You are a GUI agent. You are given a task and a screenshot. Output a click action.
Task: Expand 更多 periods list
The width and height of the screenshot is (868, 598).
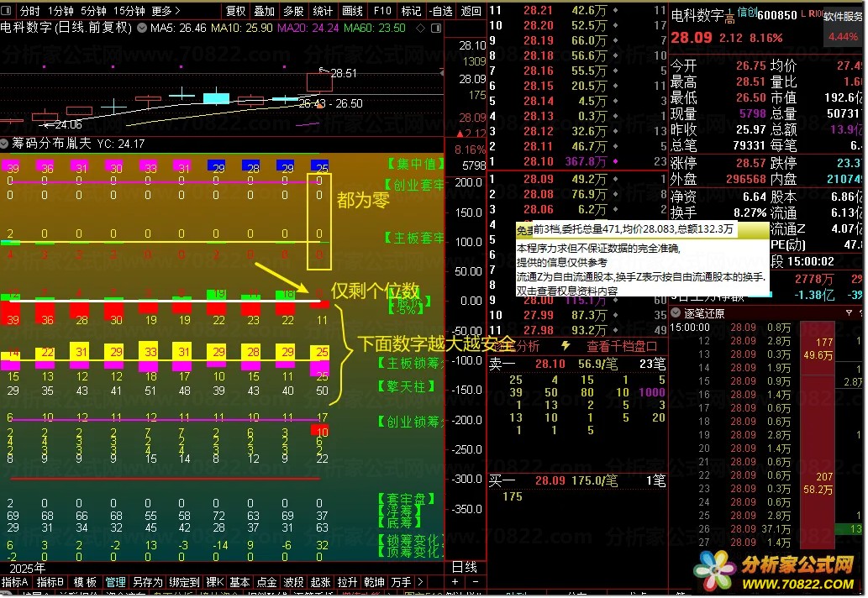166,11
